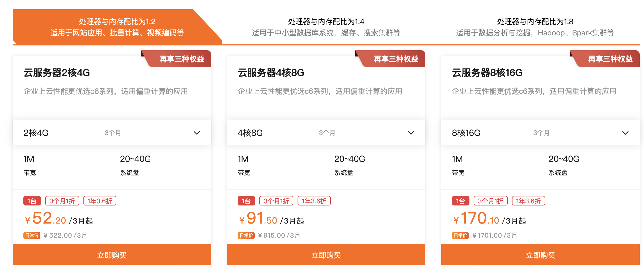
Task: Switch to the 处理器与内存配比为1:4 tab
Action: click(326, 27)
